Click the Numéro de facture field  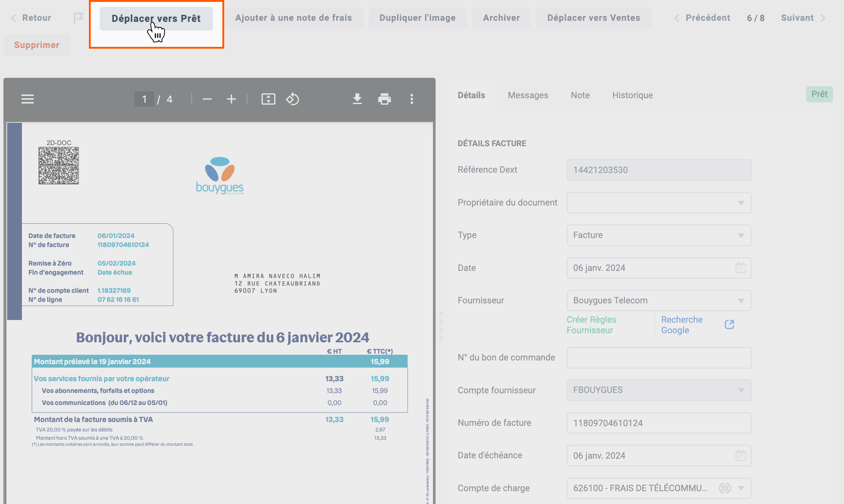coord(659,423)
